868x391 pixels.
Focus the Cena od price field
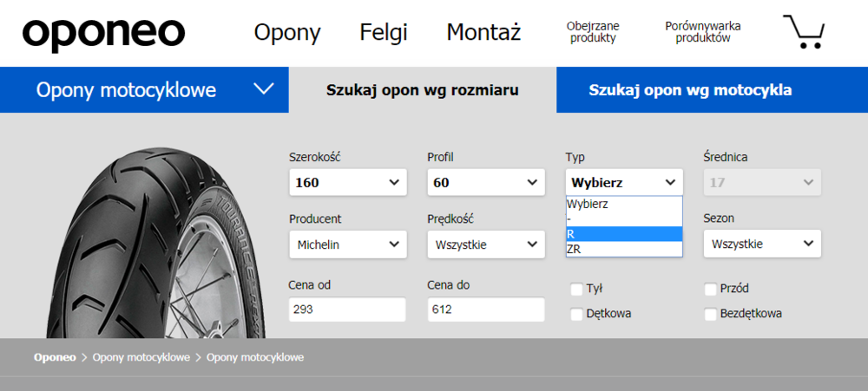click(347, 310)
